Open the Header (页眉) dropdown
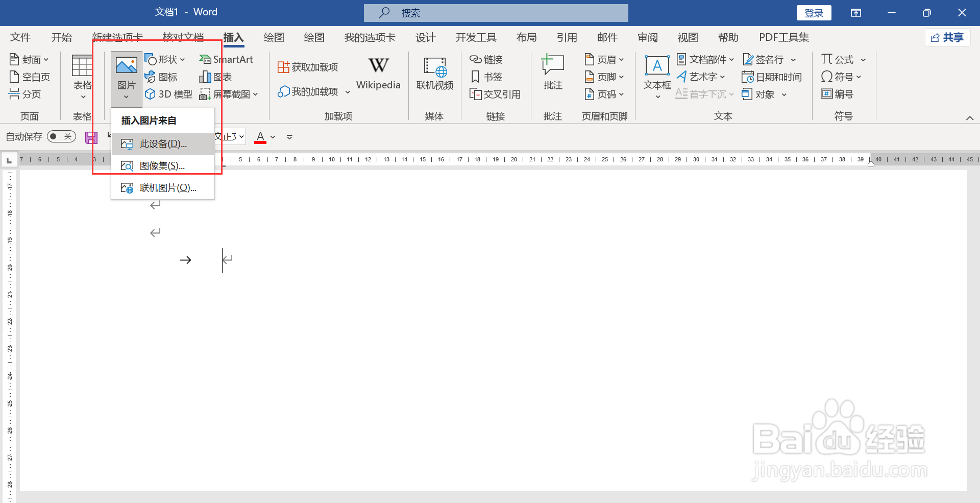 tap(604, 60)
